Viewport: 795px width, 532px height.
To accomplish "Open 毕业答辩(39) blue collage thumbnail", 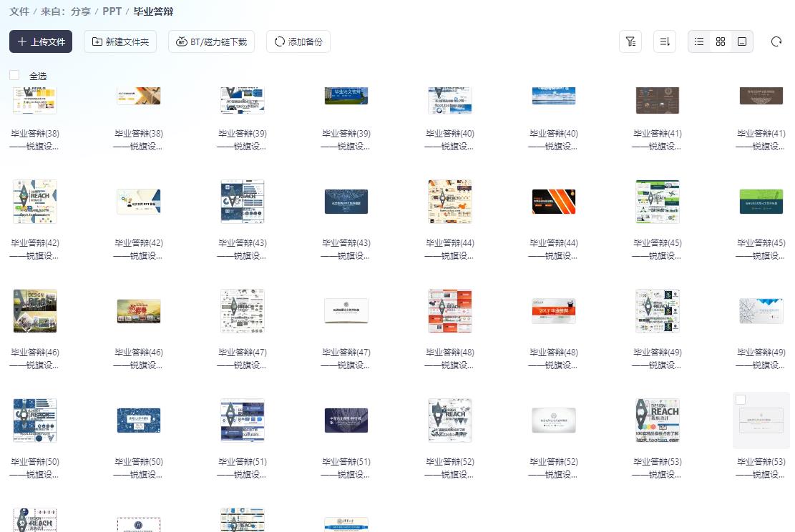I will click(243, 100).
